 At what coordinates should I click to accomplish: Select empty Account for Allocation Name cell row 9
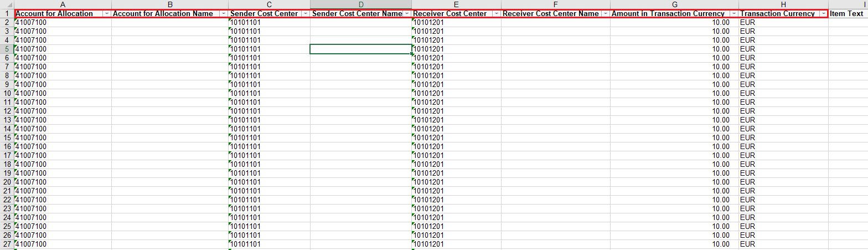(170, 84)
